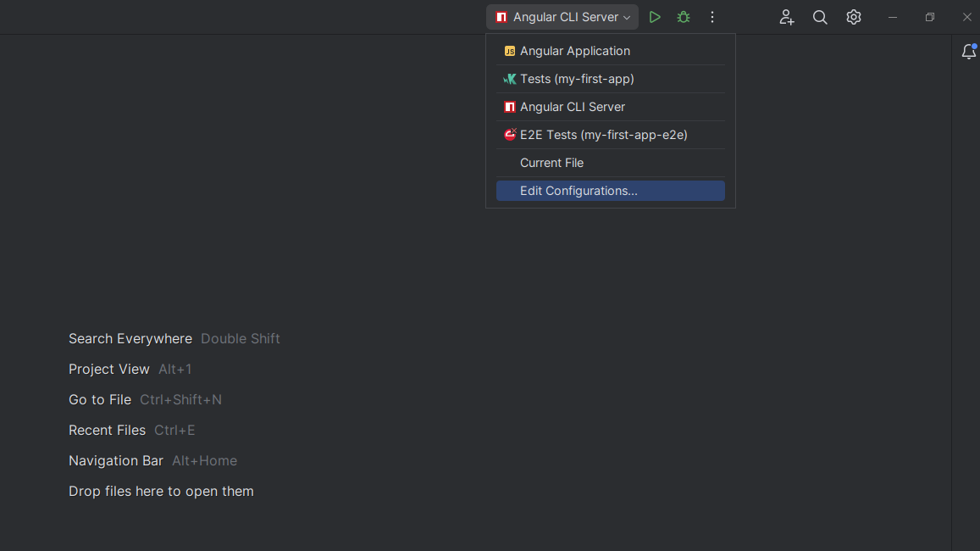Click the Angular icon in the run selector
The width and height of the screenshot is (980, 551).
(501, 17)
